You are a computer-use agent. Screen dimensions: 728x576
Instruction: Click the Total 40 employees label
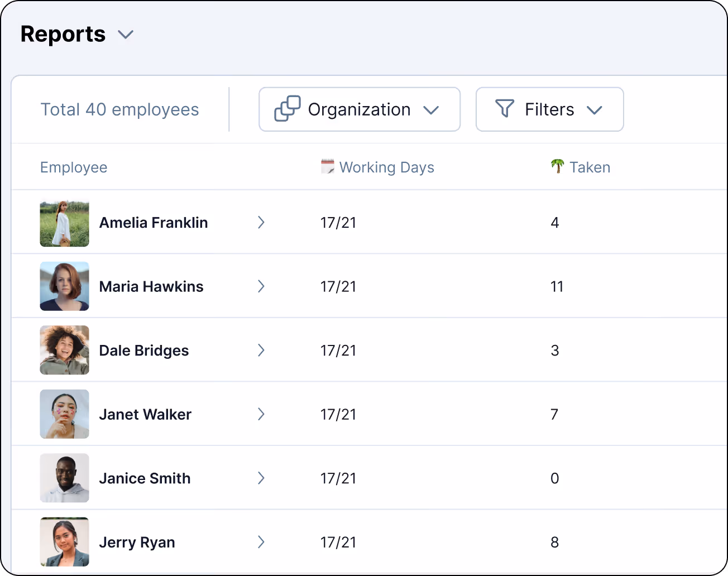coord(119,109)
